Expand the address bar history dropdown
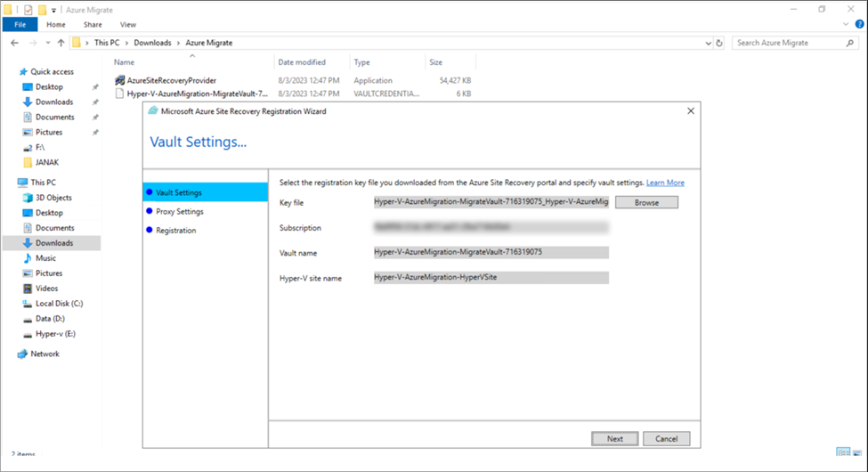 click(x=708, y=44)
